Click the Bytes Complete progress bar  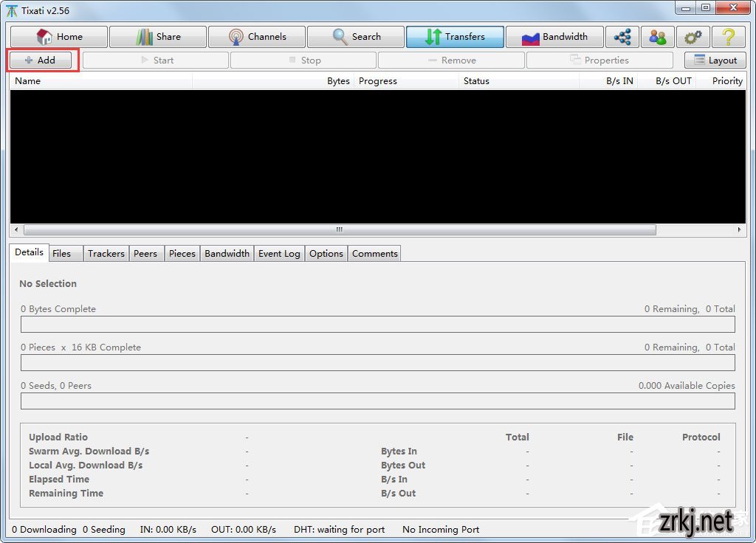[378, 325]
